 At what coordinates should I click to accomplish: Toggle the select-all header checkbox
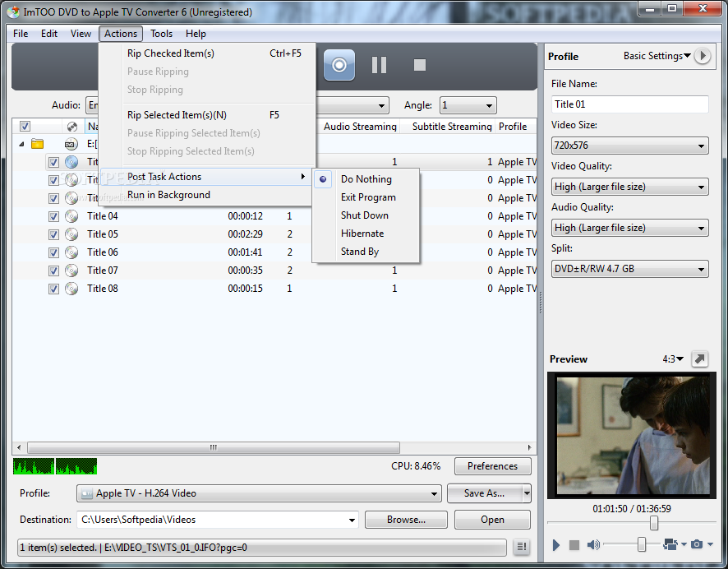click(x=25, y=126)
